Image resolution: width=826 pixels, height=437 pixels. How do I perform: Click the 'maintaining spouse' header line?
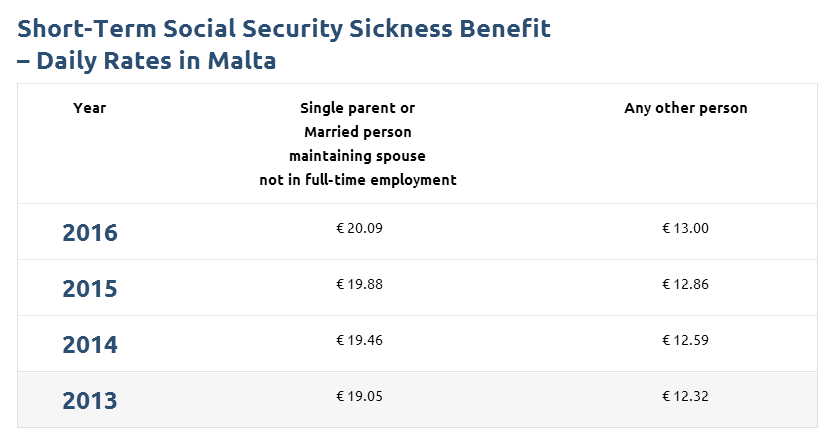[358, 156]
